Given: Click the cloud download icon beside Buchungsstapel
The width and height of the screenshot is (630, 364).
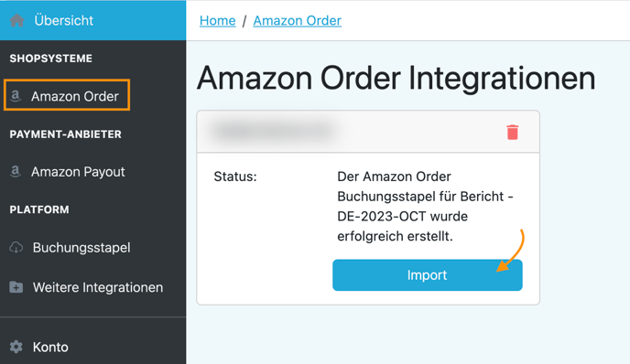Looking at the screenshot, I should [16, 247].
